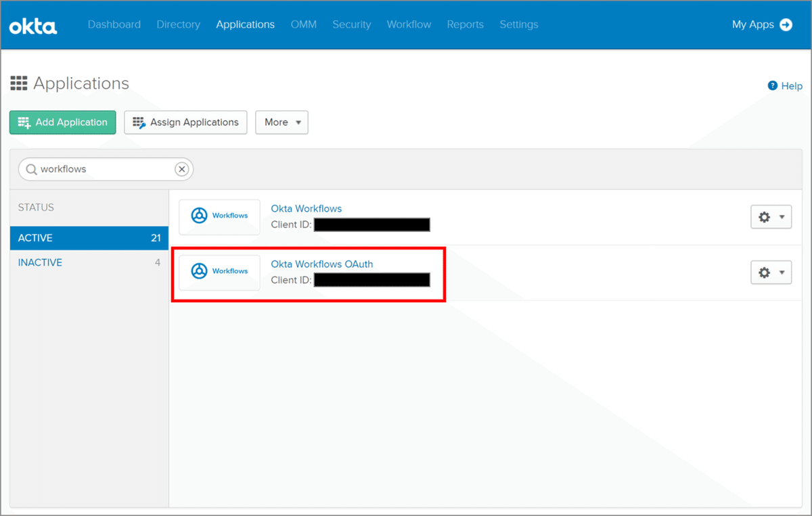The height and width of the screenshot is (516, 812).
Task: Click the search magnifier icon
Action: click(x=31, y=169)
